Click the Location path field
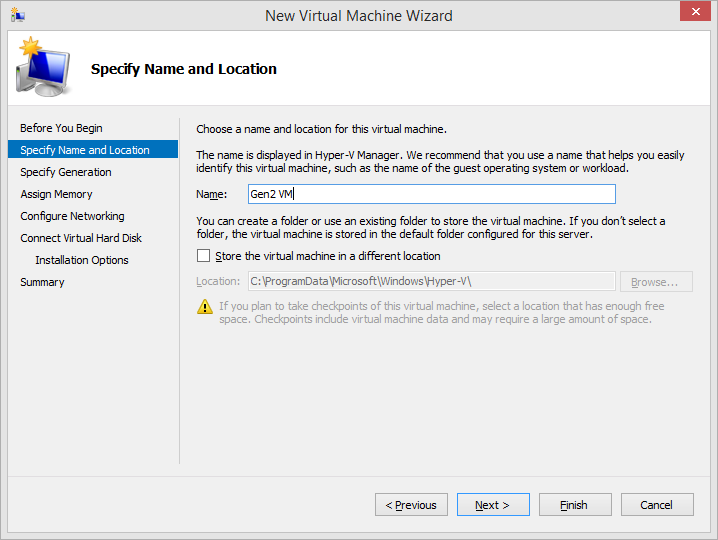The image size is (718, 540). point(431,282)
